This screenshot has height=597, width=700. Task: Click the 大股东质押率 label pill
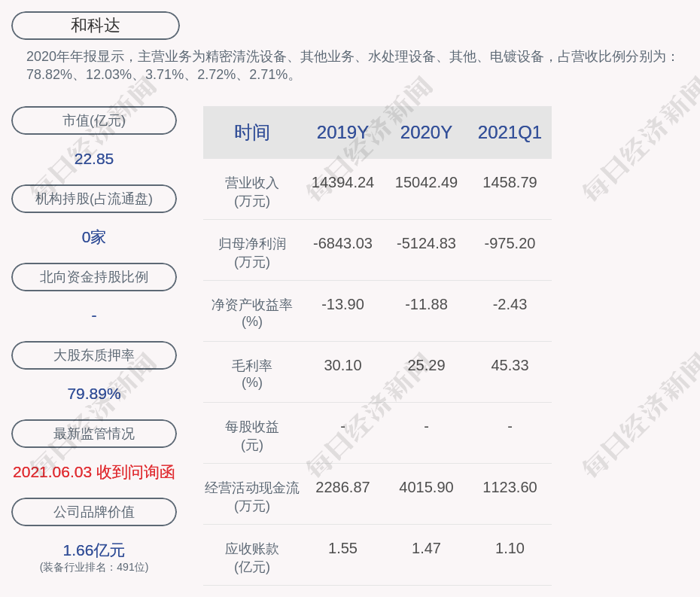[94, 355]
